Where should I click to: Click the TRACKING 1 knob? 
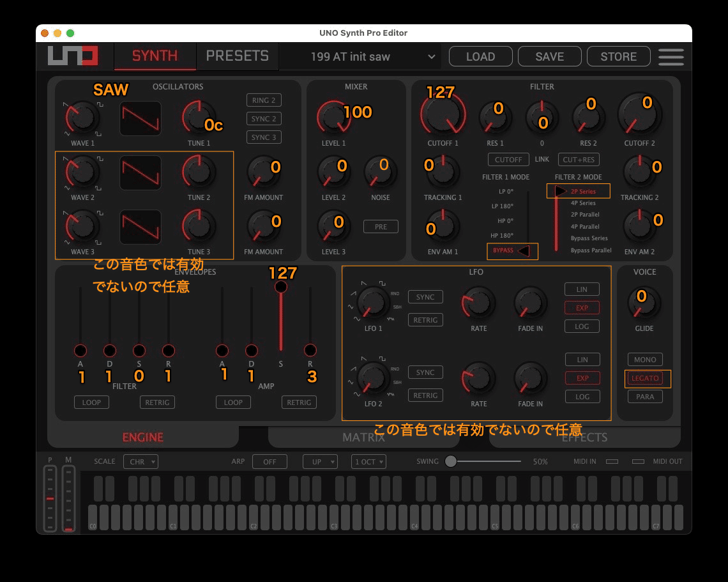pos(443,171)
